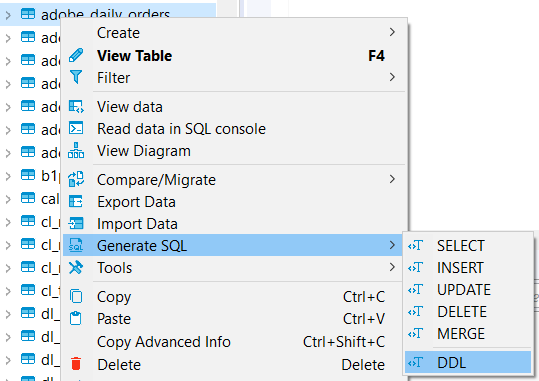The width and height of the screenshot is (539, 381).
Task: Select View Diagram menu item
Action: 233,151
